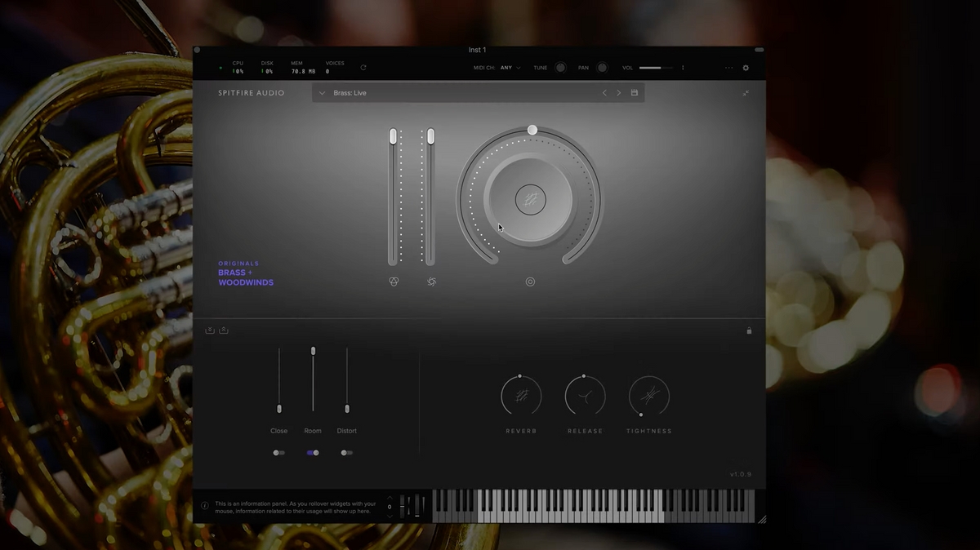The width and height of the screenshot is (980, 550).
Task: Go to the next preset arrow
Action: pyautogui.click(x=619, y=93)
